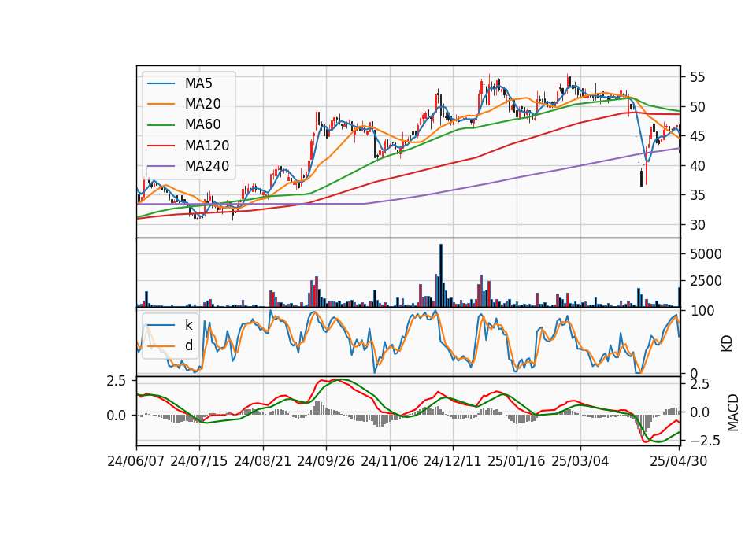This screenshot has height=543, width=756.
Task: Click the 24/08/21 date label
Action: [x=263, y=461]
